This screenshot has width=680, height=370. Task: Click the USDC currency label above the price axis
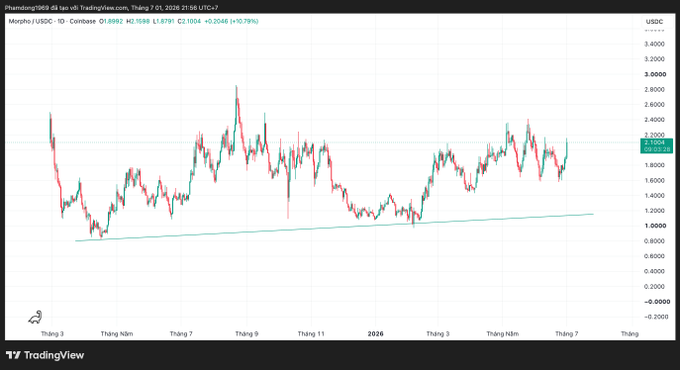[x=654, y=21]
